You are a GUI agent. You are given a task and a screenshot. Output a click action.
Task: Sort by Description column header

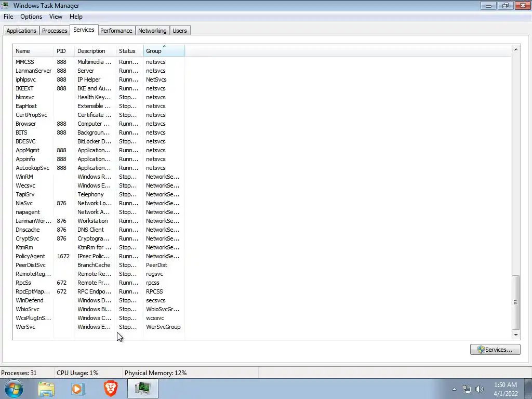pos(95,51)
